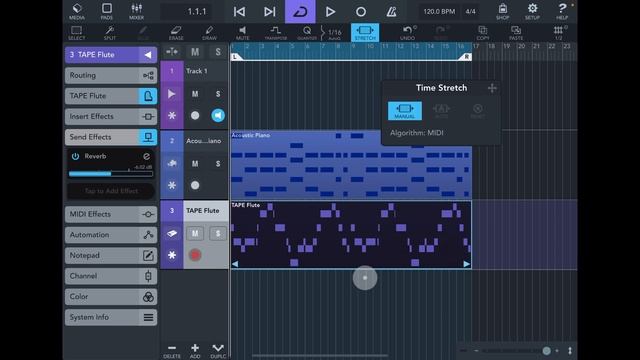
Task: Expand the Automation section
Action: (x=111, y=235)
